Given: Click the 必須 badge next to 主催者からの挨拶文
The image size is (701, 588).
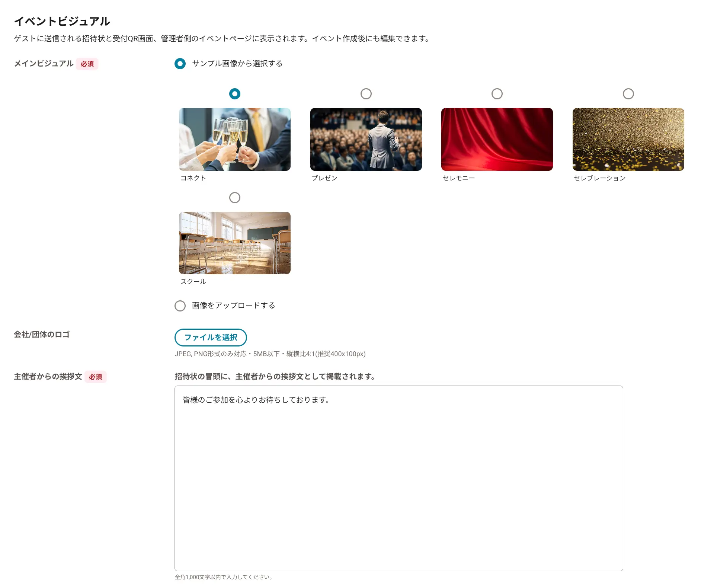Looking at the screenshot, I should click(96, 377).
